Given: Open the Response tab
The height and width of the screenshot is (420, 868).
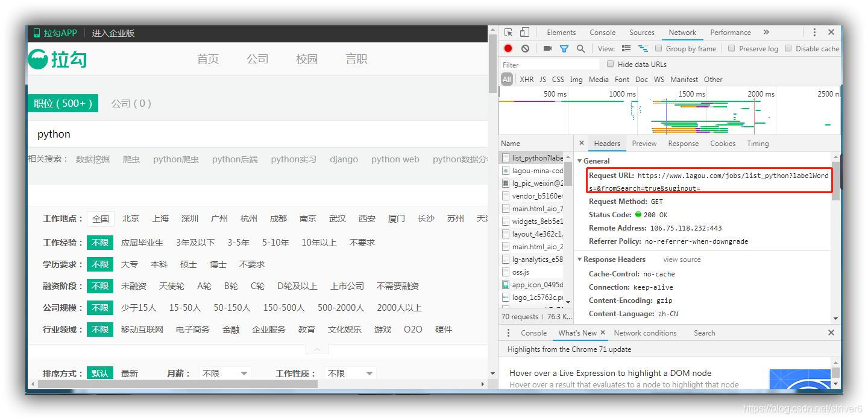Looking at the screenshot, I should pyautogui.click(x=683, y=144).
